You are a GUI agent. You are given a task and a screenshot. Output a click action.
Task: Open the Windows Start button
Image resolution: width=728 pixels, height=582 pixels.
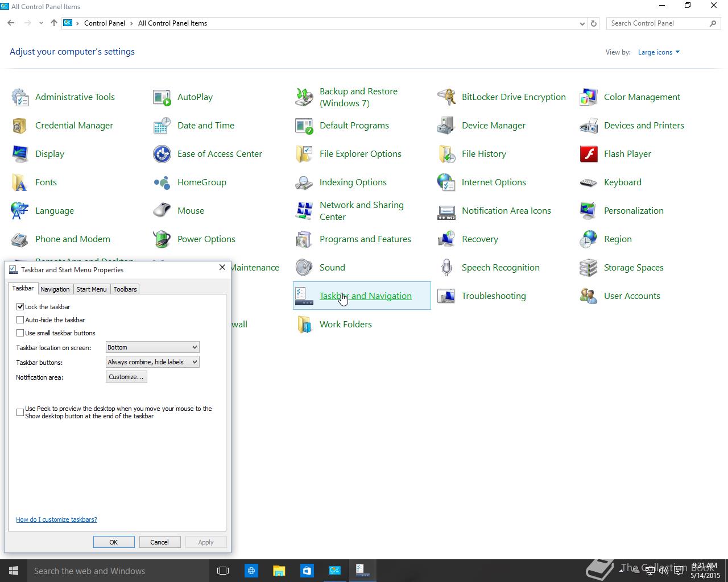click(14, 571)
